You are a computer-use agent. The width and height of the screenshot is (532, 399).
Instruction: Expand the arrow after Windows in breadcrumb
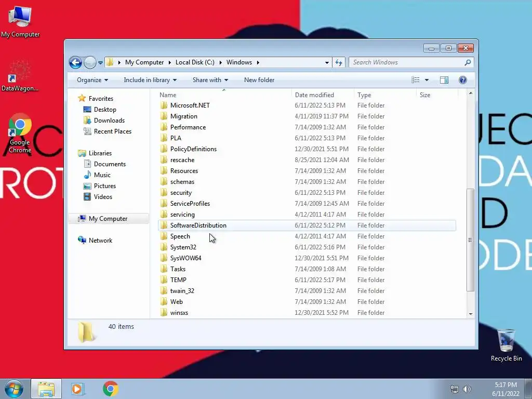point(258,62)
